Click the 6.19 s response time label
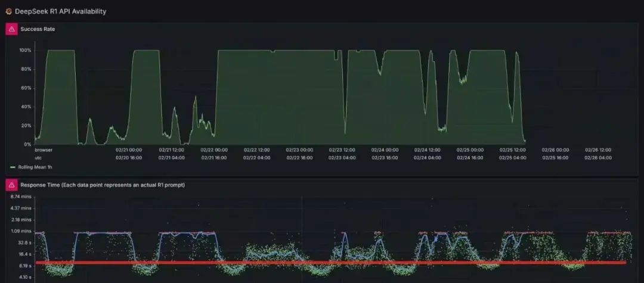The image size is (644, 283). pos(24,266)
